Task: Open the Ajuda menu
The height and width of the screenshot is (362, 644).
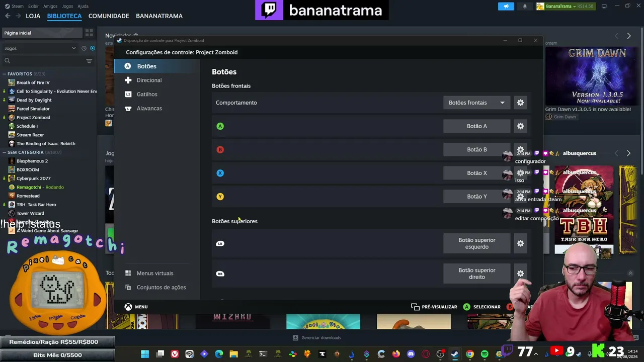Action: [83, 6]
